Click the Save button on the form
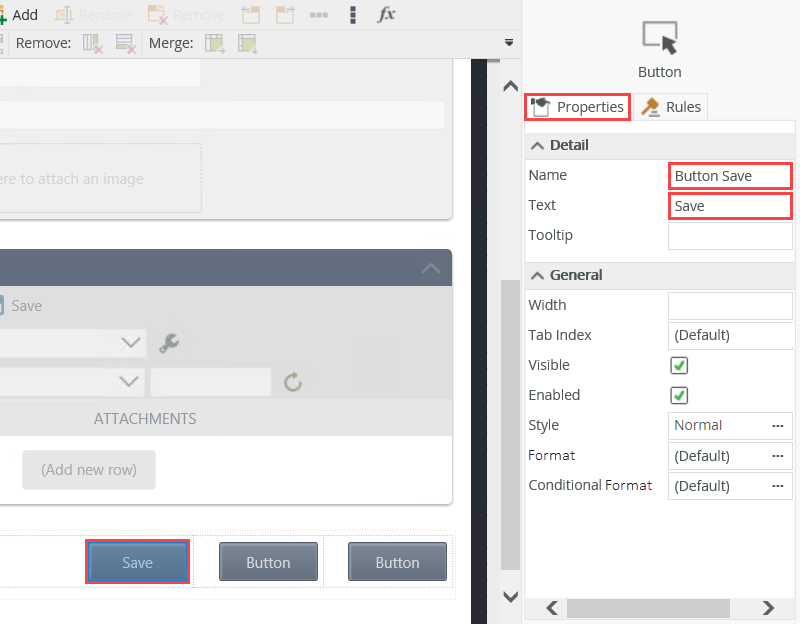Screen dimensions: 800x624 137,561
